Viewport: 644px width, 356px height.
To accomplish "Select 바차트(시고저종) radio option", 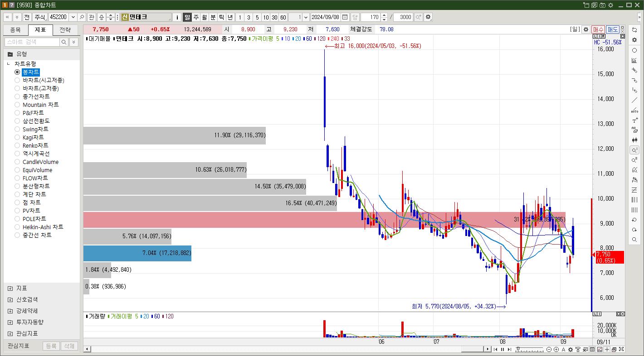I will pos(17,80).
